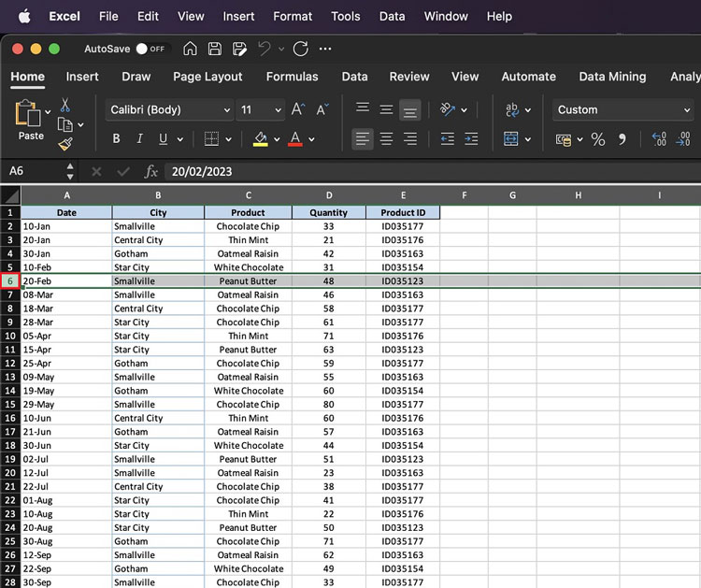Apply Percent style format
701x588 pixels.
598,139
